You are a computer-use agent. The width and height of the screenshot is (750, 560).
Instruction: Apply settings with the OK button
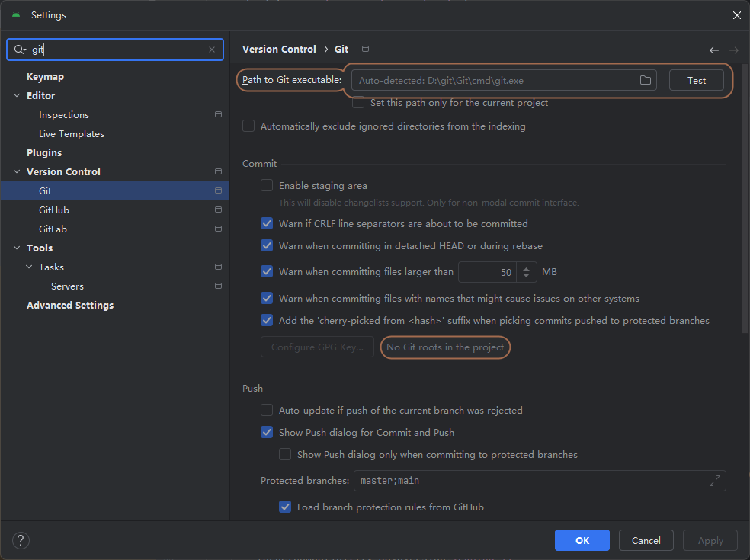click(x=582, y=540)
